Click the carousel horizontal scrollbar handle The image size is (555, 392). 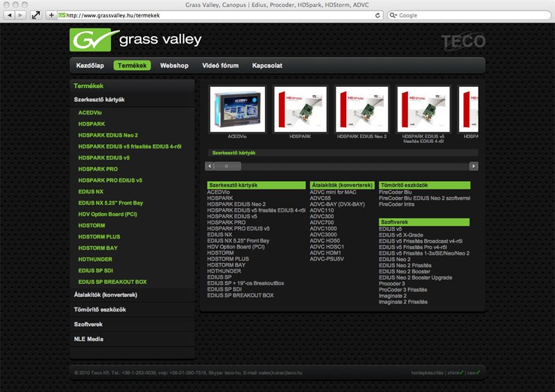227,166
